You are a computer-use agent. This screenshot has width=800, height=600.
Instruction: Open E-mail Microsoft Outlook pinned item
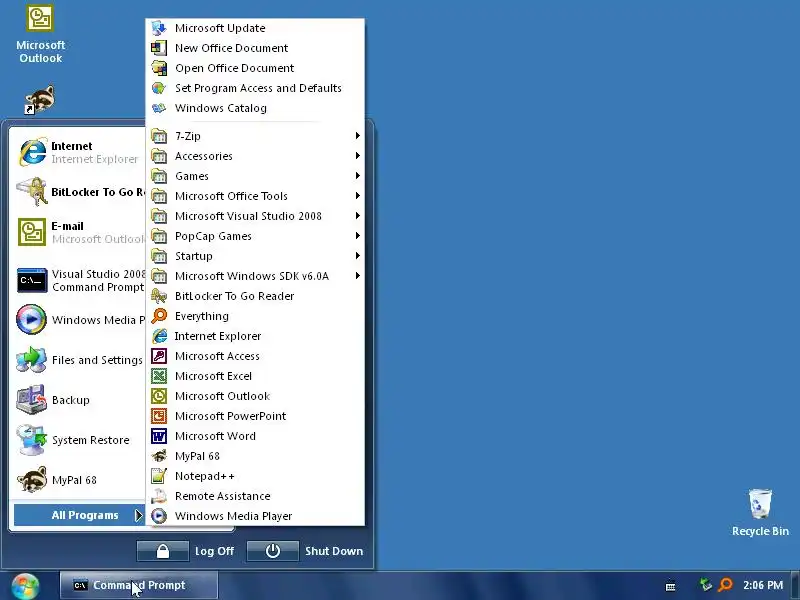coord(79,232)
